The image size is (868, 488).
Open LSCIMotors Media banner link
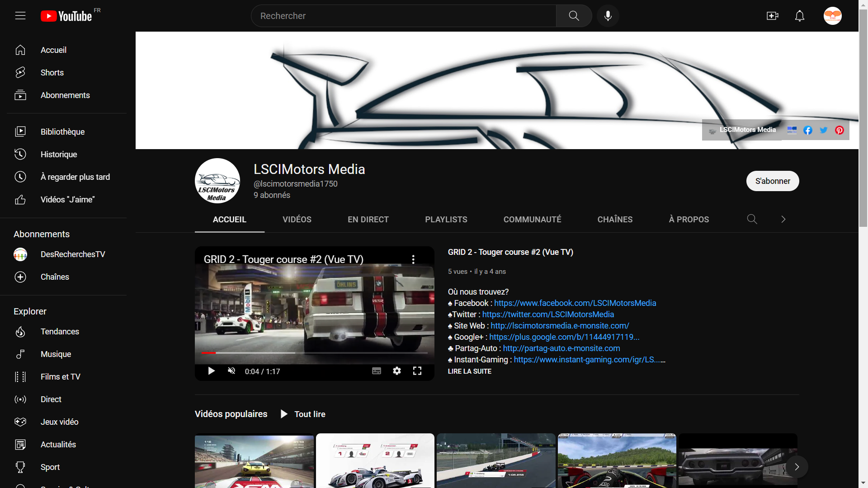pyautogui.click(x=742, y=130)
